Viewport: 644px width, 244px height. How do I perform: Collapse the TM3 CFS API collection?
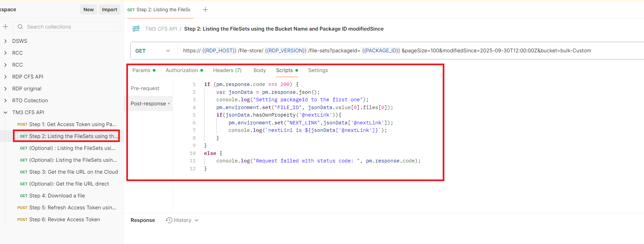tap(5, 112)
